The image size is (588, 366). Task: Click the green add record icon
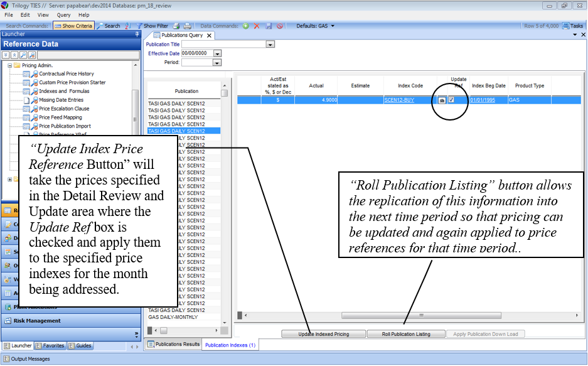click(x=246, y=26)
